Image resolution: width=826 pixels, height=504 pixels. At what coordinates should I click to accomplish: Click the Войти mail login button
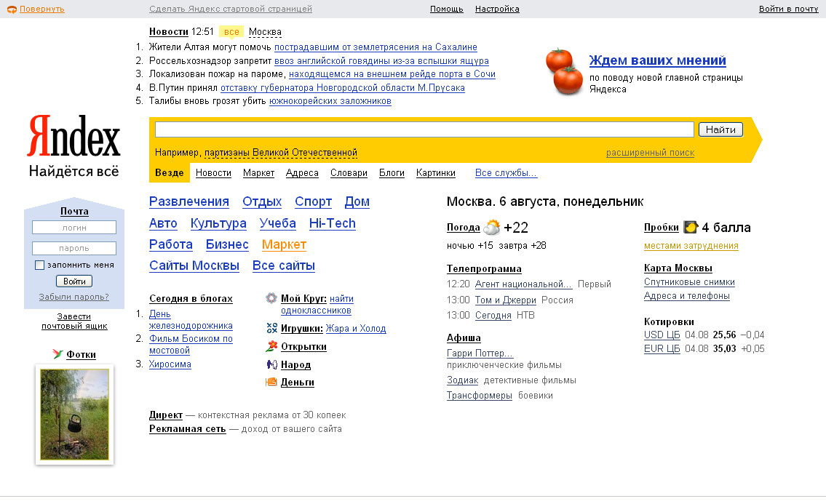click(74, 281)
